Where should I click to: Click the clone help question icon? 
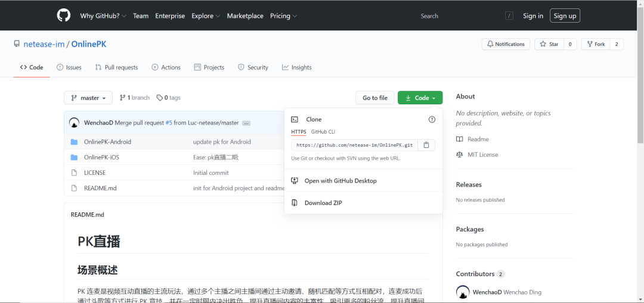click(x=432, y=119)
